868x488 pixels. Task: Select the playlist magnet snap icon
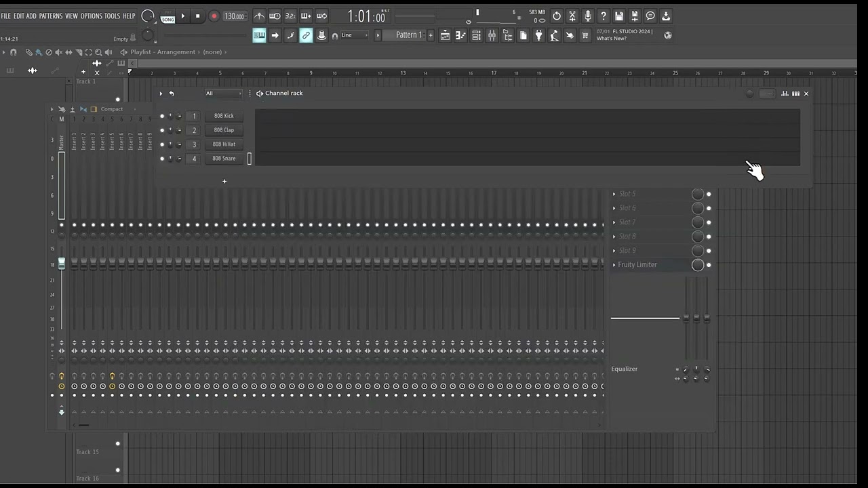(14, 52)
